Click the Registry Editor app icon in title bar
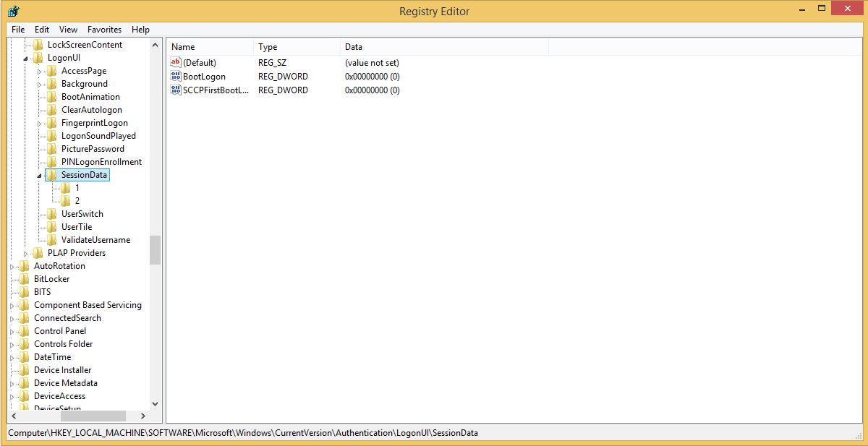 tap(13, 11)
